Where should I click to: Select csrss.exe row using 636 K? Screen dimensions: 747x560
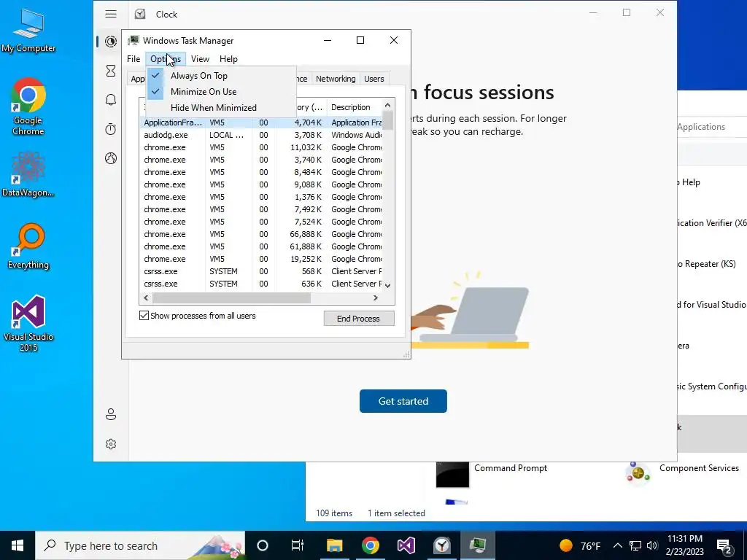(x=261, y=284)
